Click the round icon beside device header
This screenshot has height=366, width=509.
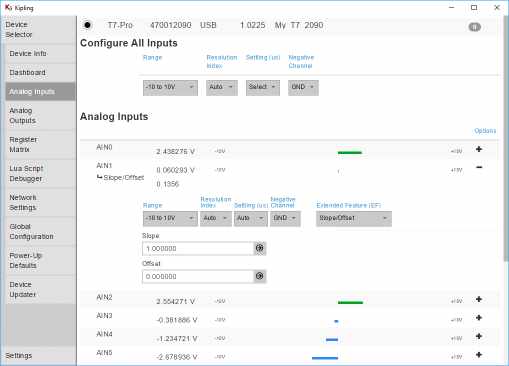pos(475,27)
